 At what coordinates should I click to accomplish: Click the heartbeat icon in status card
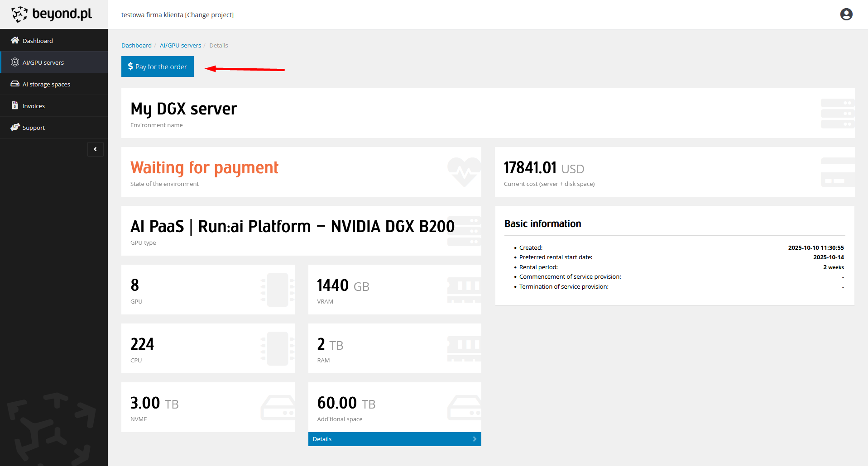click(x=464, y=172)
